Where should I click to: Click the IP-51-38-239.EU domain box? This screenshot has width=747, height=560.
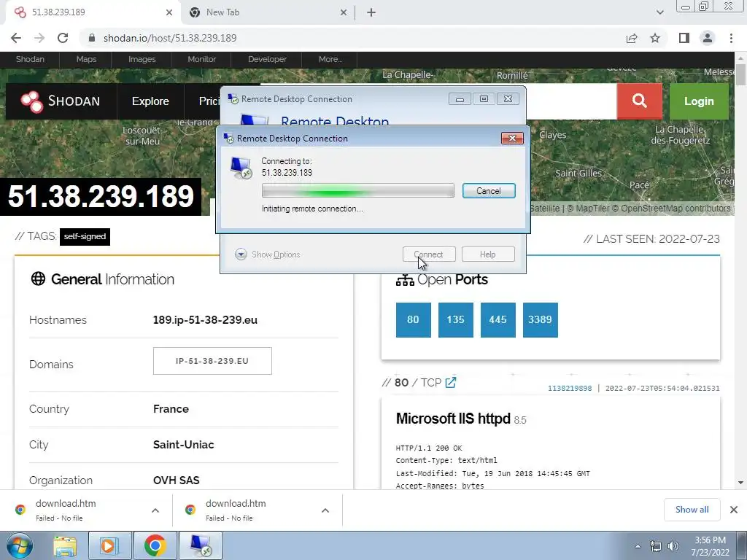(x=212, y=361)
